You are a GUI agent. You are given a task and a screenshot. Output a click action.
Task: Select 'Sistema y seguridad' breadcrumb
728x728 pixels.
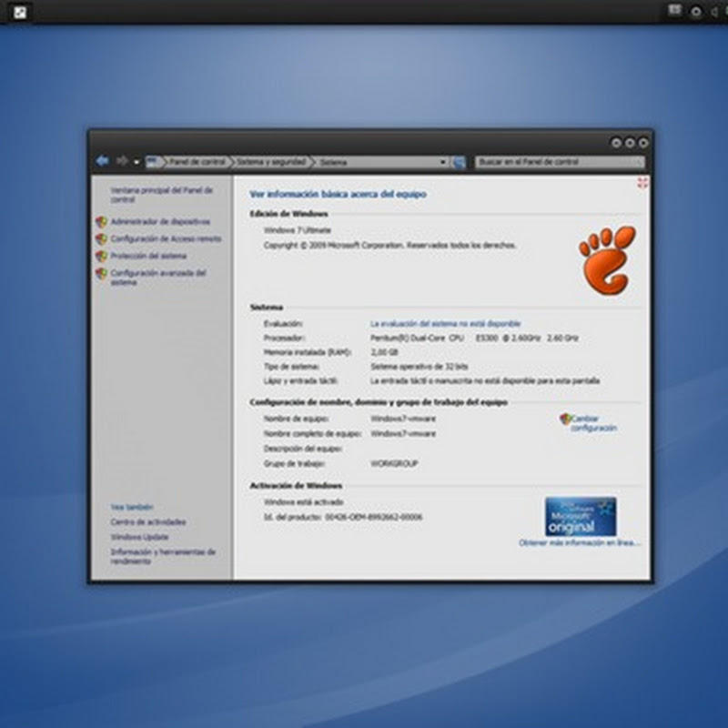pyautogui.click(x=269, y=162)
